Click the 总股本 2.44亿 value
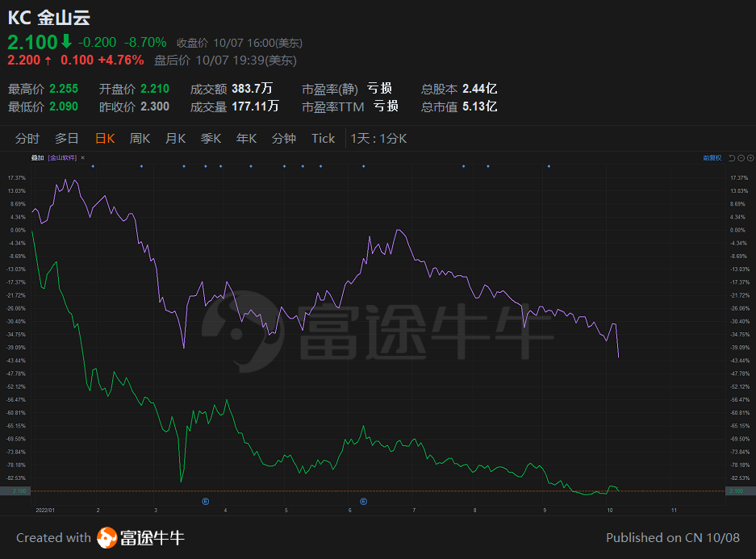 pyautogui.click(x=480, y=89)
